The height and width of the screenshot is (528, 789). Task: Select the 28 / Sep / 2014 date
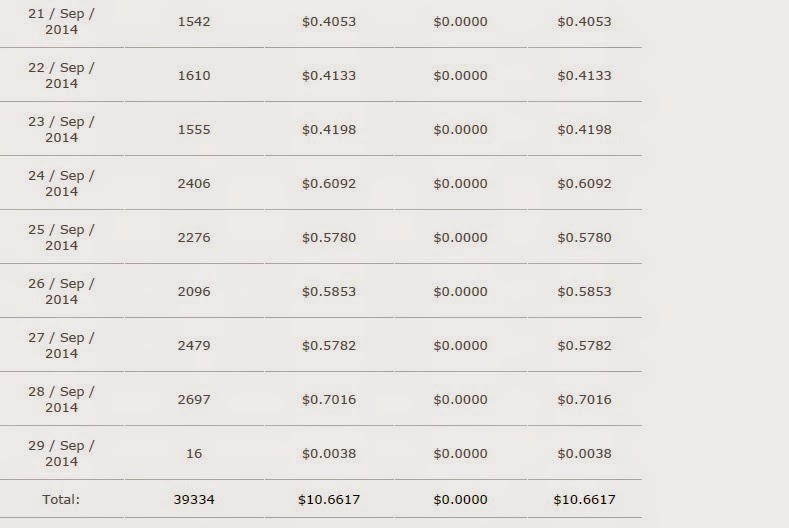coord(61,399)
